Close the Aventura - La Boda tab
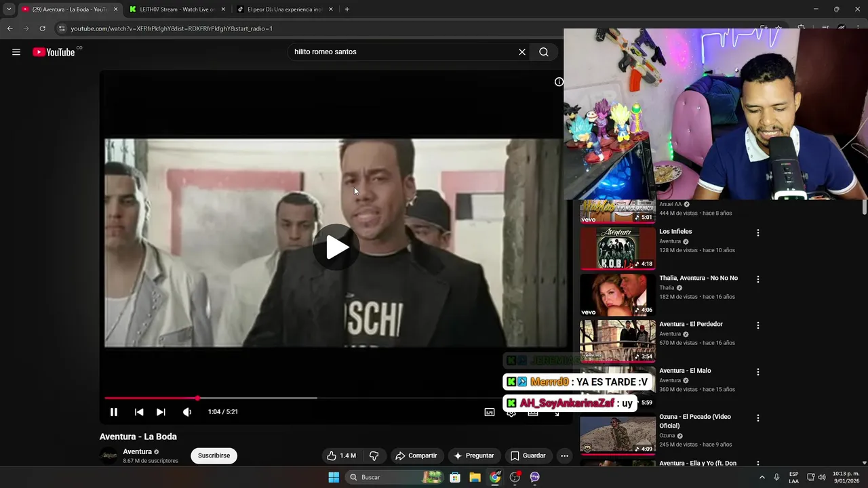This screenshot has height=488, width=868. (115, 9)
